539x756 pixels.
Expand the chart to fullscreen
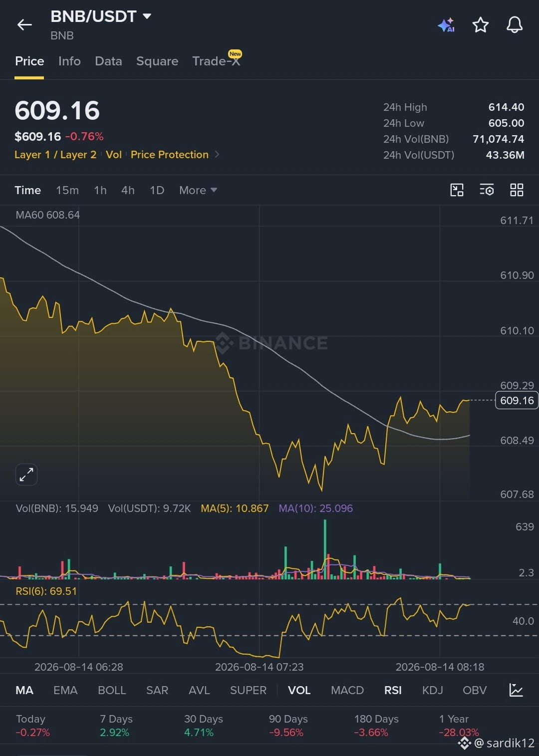pyautogui.click(x=26, y=475)
